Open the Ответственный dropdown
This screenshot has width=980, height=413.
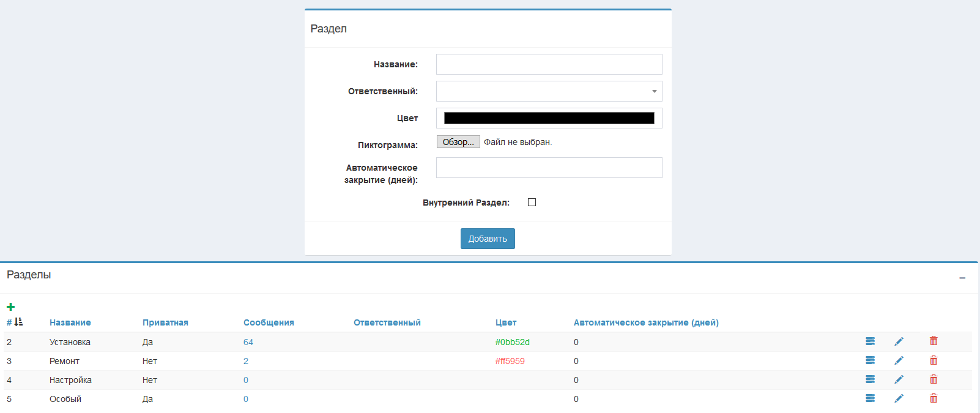[x=549, y=91]
